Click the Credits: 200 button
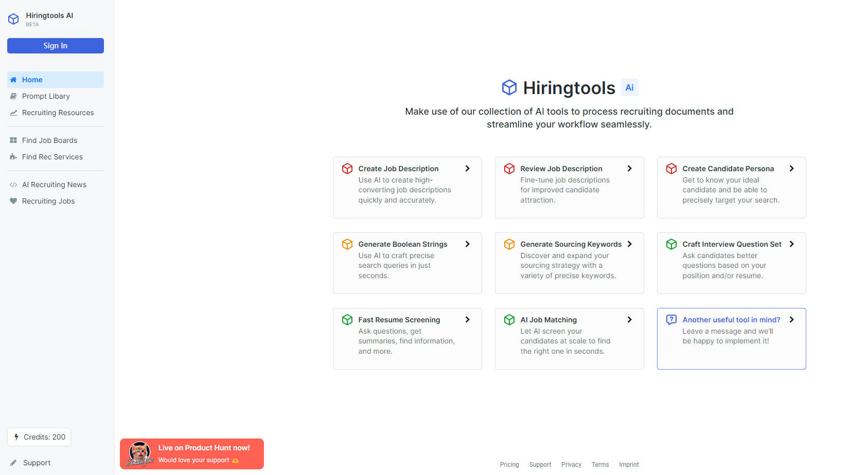 coord(39,437)
